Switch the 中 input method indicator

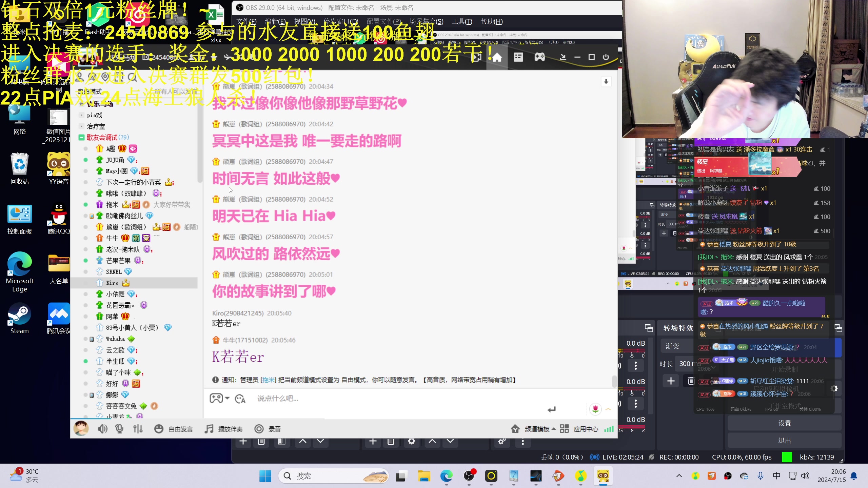[x=776, y=476]
